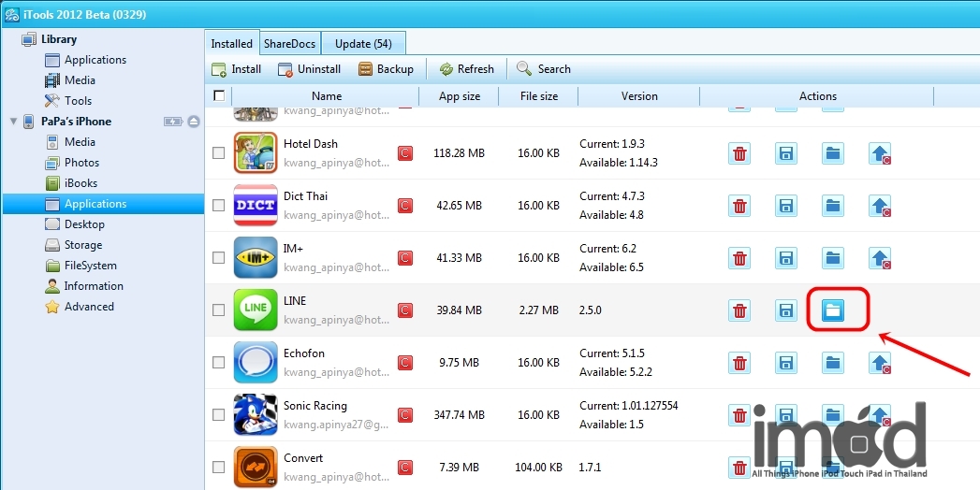This screenshot has height=490, width=980.
Task: Toggle the select-all checkbox in header
Action: click(x=219, y=95)
